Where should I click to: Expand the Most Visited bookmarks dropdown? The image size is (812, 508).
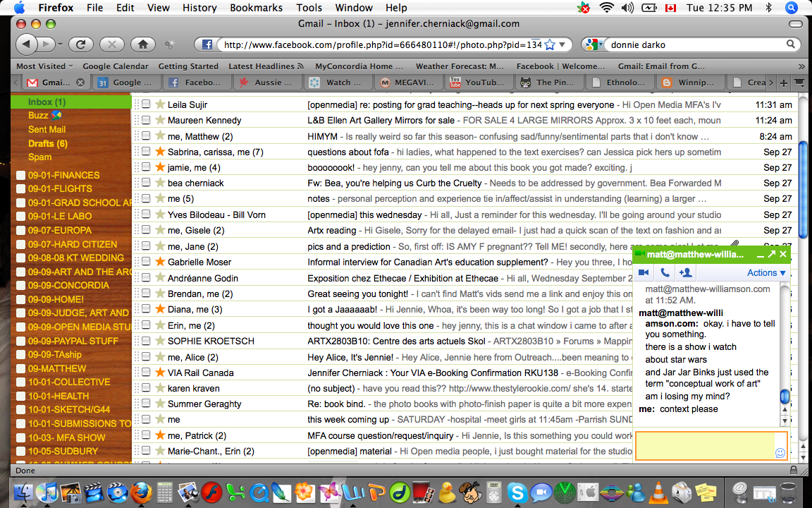[x=44, y=66]
